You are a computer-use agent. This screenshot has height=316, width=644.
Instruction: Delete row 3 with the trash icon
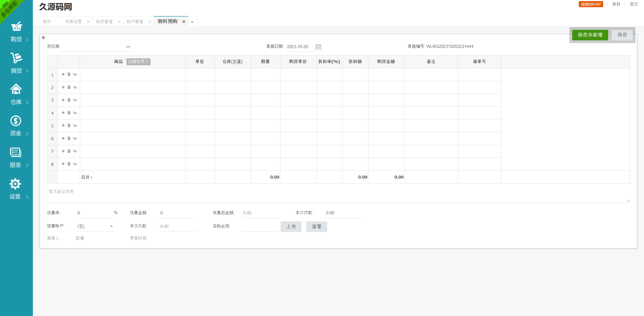pyautogui.click(x=69, y=100)
